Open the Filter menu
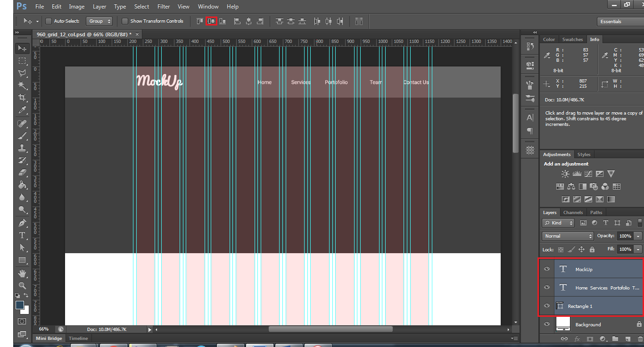The height and width of the screenshot is (347, 644). 164,7
